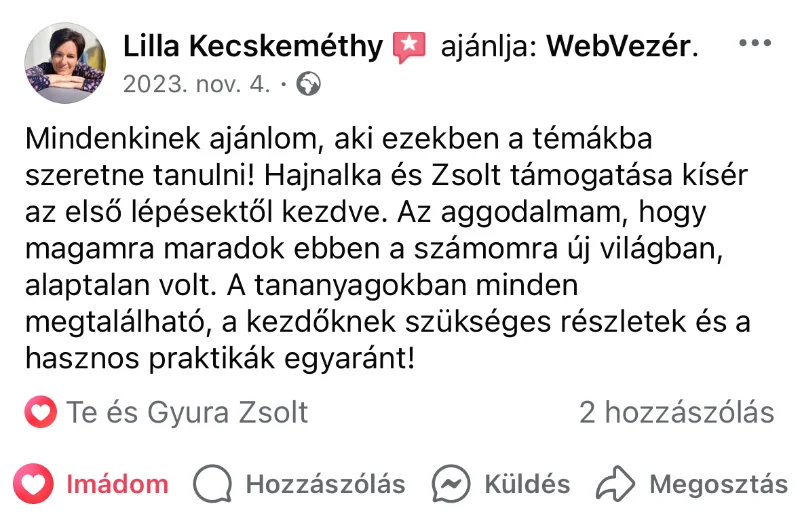Click the Megosztás button label
Viewport: 800px width, 523px height.
718,485
